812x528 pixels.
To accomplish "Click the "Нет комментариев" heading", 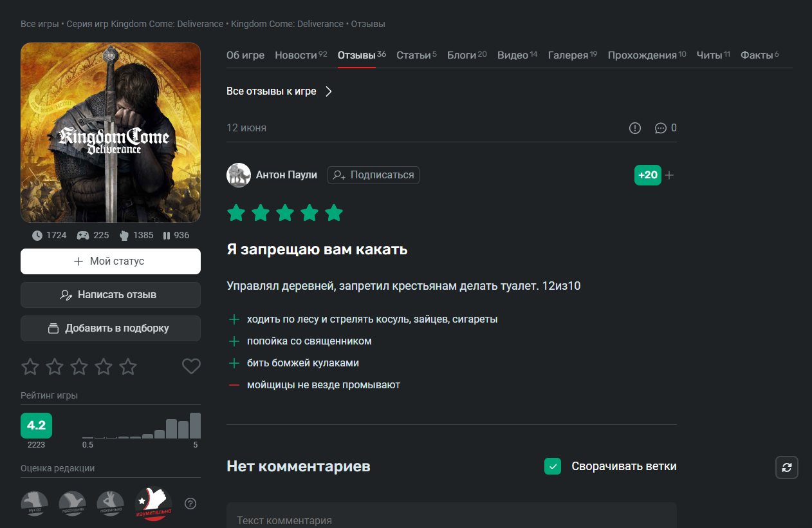I will click(299, 466).
